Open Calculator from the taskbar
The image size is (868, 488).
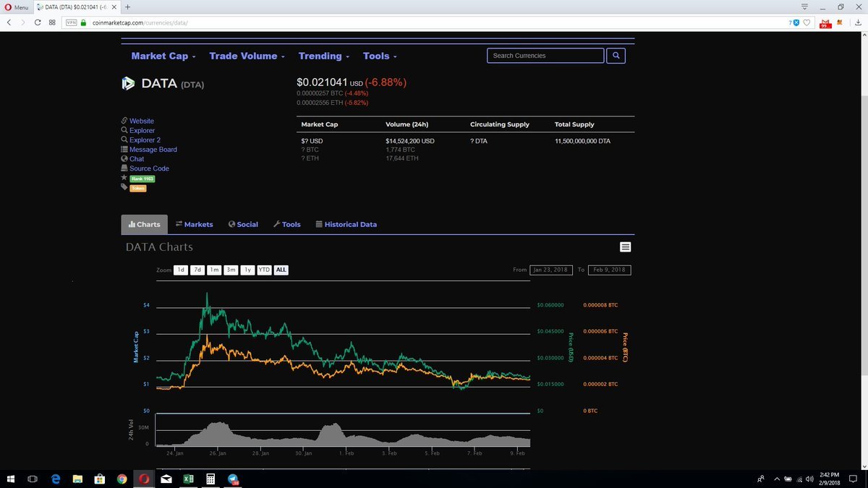tap(210, 479)
